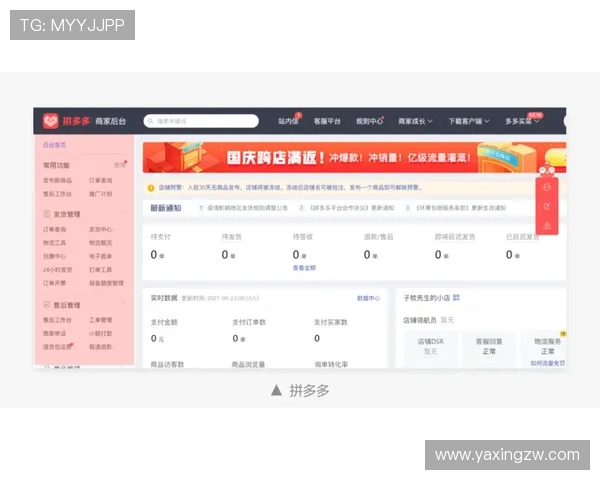Click the search keyword input field

pyautogui.click(x=201, y=121)
